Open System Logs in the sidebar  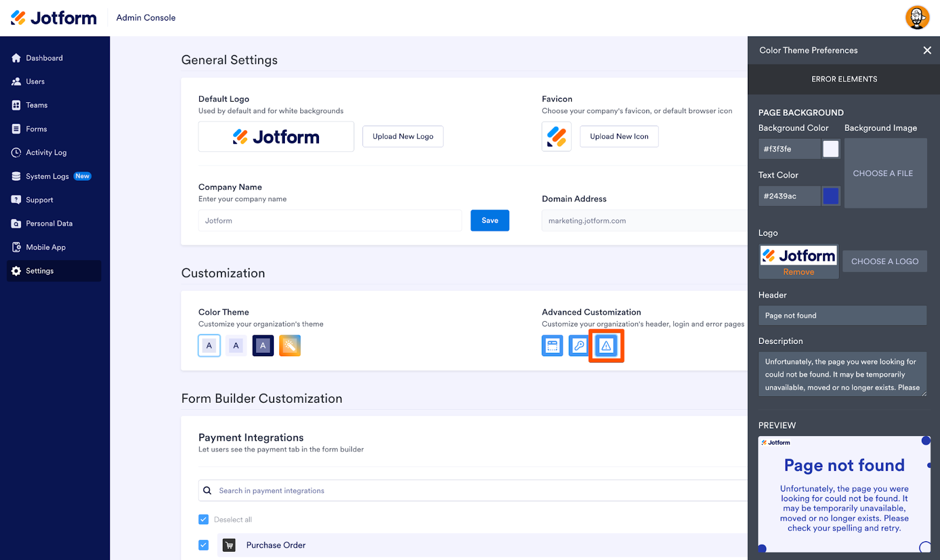(x=48, y=176)
